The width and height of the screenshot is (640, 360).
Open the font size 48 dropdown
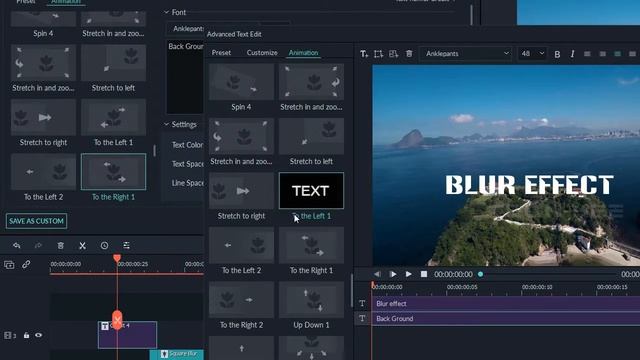[x=532, y=53]
